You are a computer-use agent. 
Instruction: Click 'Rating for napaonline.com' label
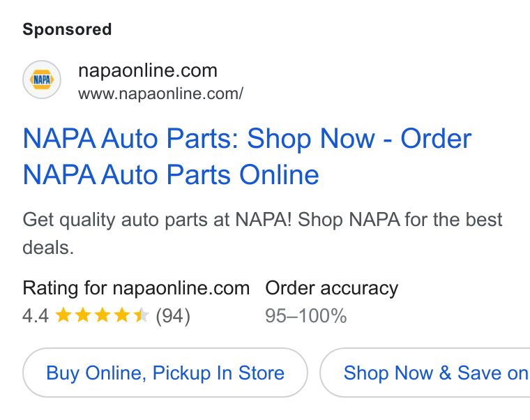(x=136, y=288)
